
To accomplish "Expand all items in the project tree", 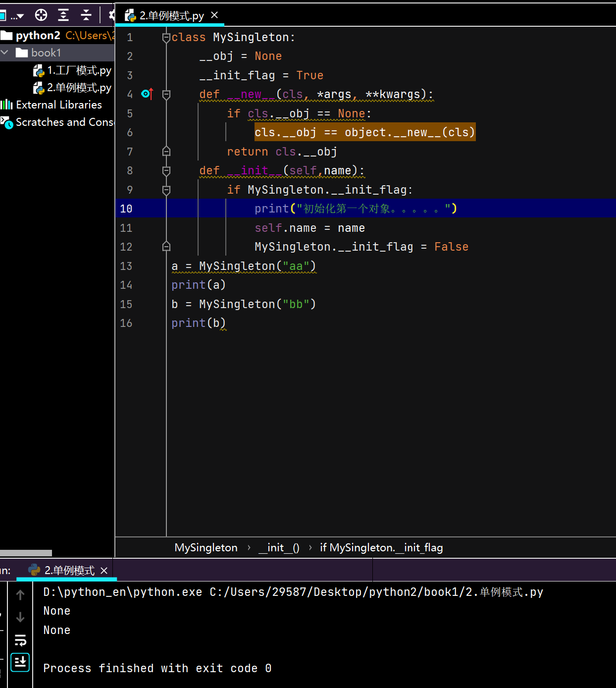I will pos(63,15).
